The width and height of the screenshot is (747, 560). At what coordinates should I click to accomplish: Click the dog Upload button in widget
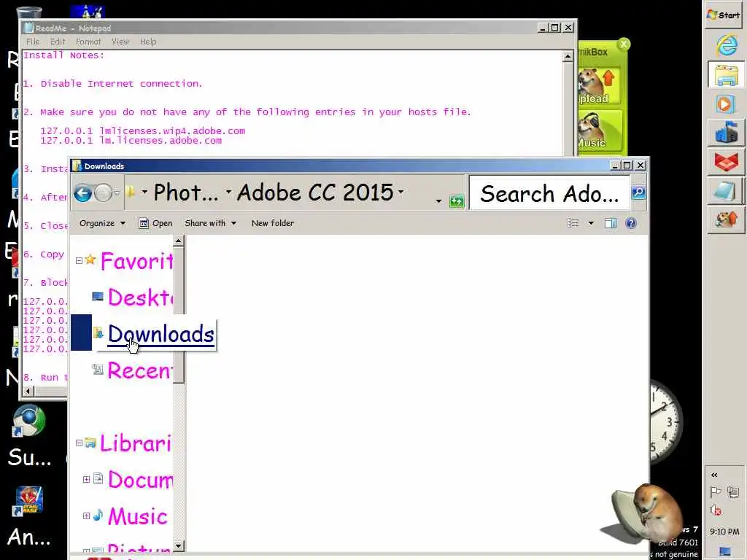600,86
